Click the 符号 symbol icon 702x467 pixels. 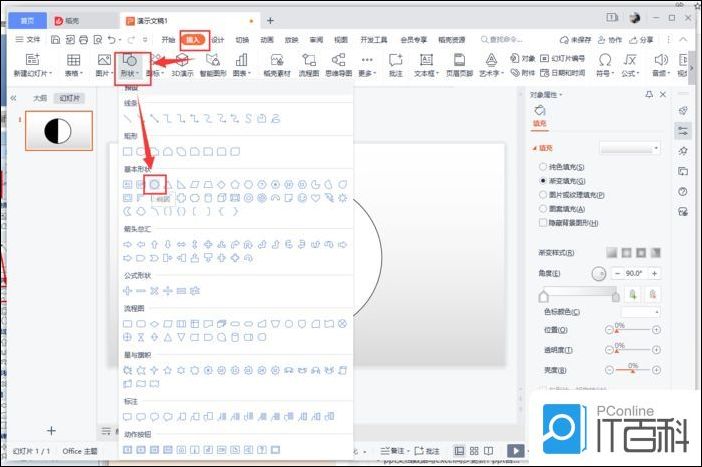(x=605, y=60)
